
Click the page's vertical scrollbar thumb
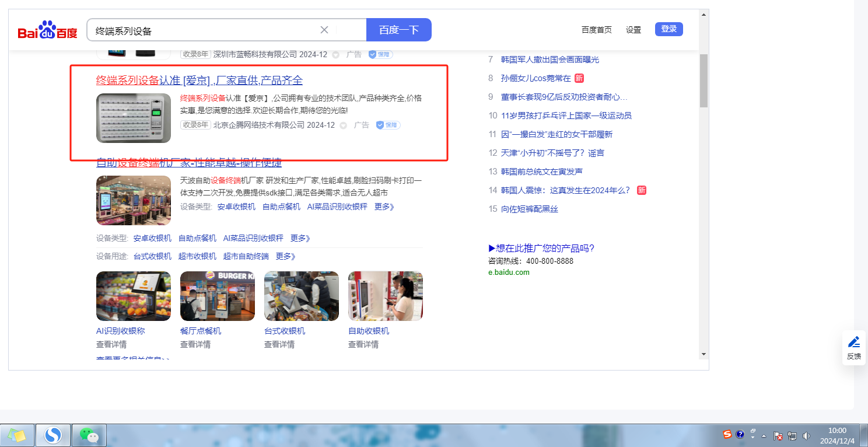coord(703,81)
